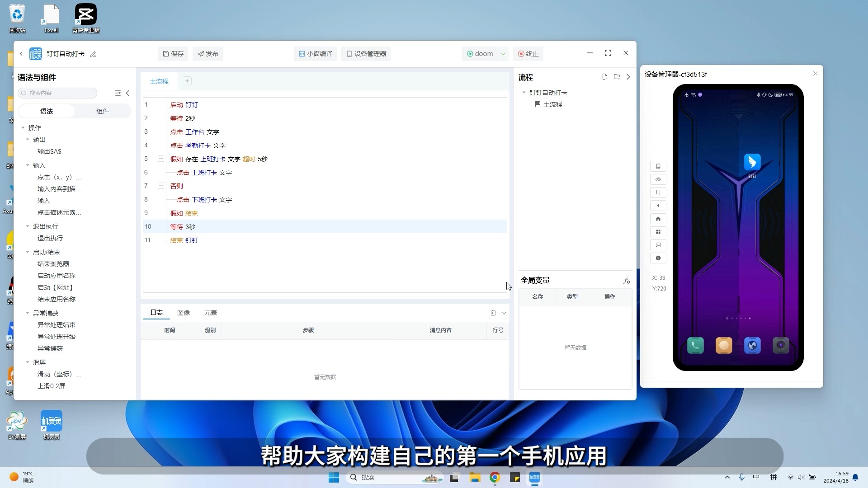Image resolution: width=868 pixels, height=488 pixels.
Task: Add a new flow tab with the plus icon
Action: pos(187,81)
